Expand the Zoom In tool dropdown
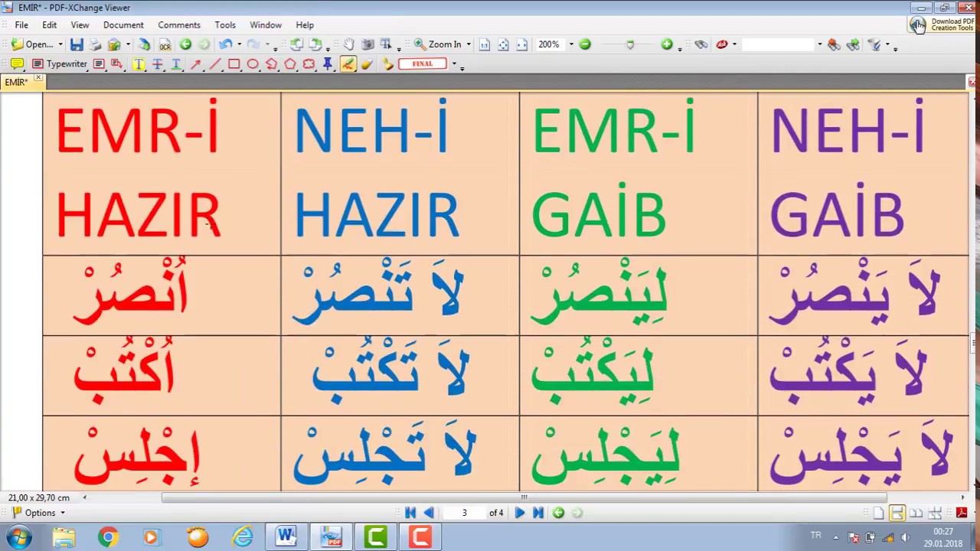 [469, 44]
